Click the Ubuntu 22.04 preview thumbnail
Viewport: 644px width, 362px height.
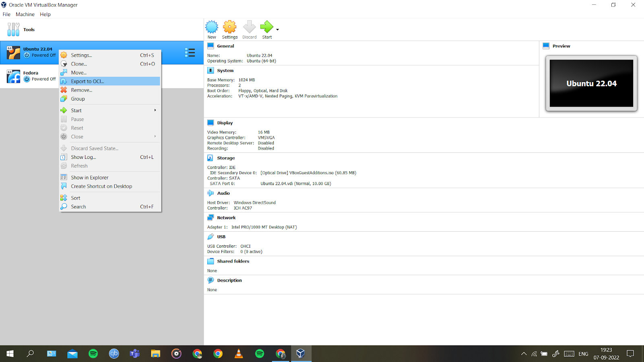[591, 83]
